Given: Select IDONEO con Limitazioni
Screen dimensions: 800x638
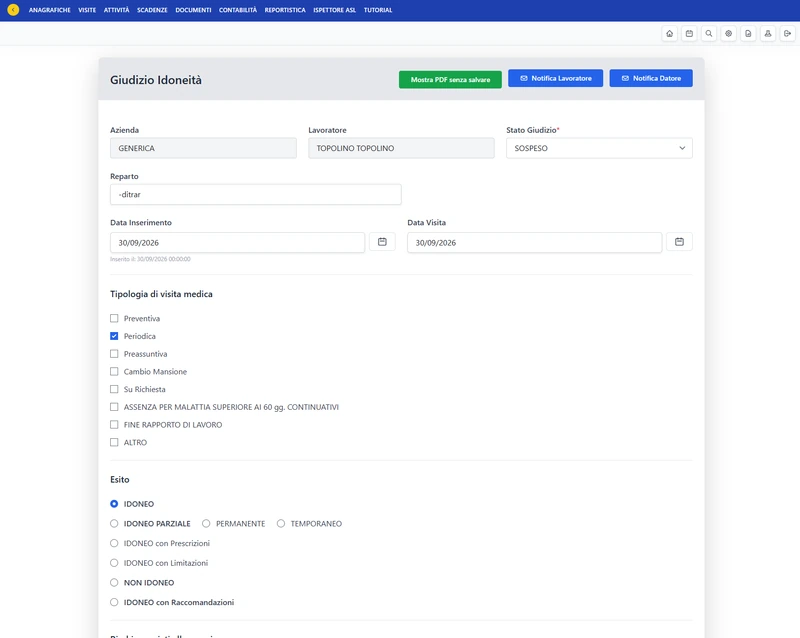Looking at the screenshot, I should point(114,563).
